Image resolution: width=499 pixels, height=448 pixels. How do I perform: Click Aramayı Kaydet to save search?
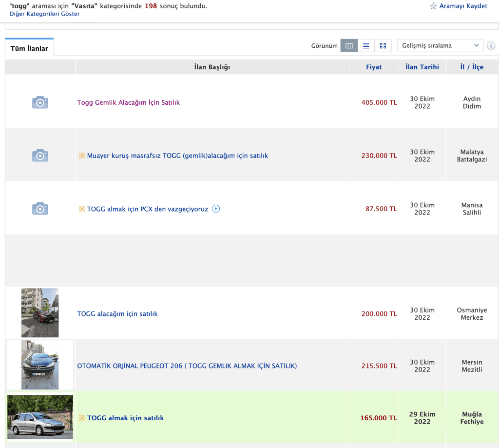463,6
